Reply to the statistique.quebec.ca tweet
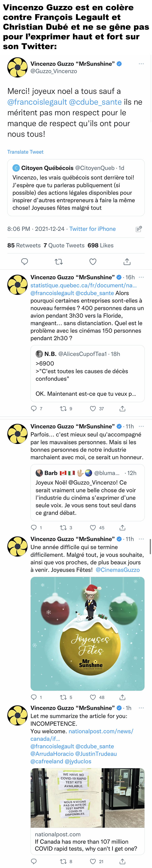 [x=34, y=408]
